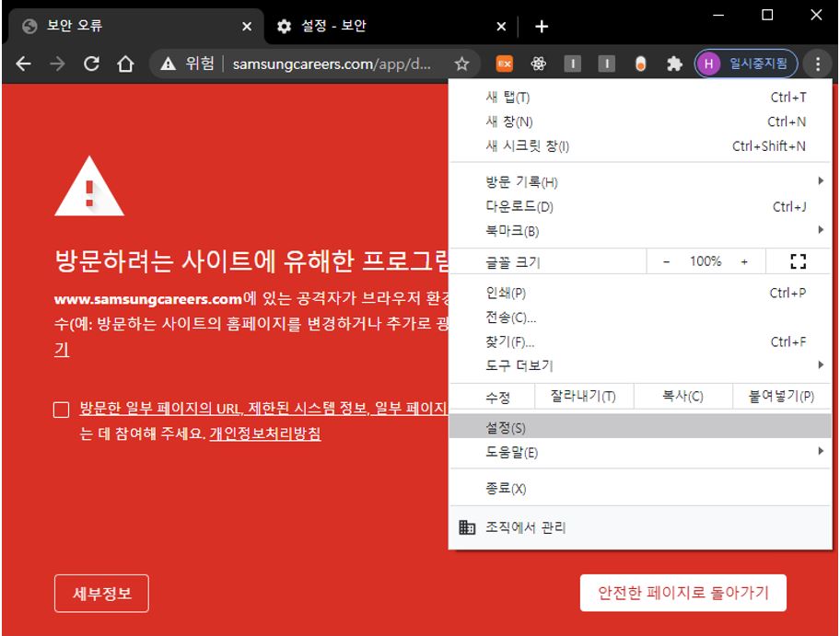Open the orange EX extension icon
840x636 pixels.
(x=504, y=64)
